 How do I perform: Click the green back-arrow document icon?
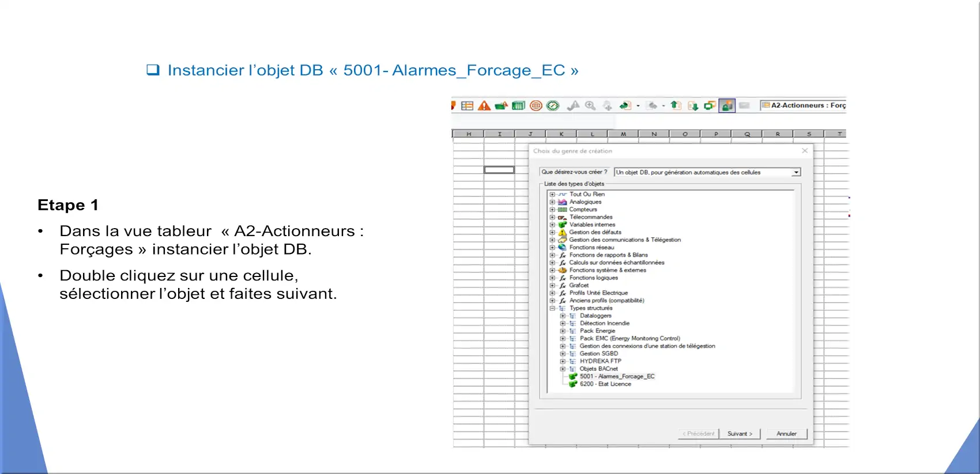tap(625, 105)
